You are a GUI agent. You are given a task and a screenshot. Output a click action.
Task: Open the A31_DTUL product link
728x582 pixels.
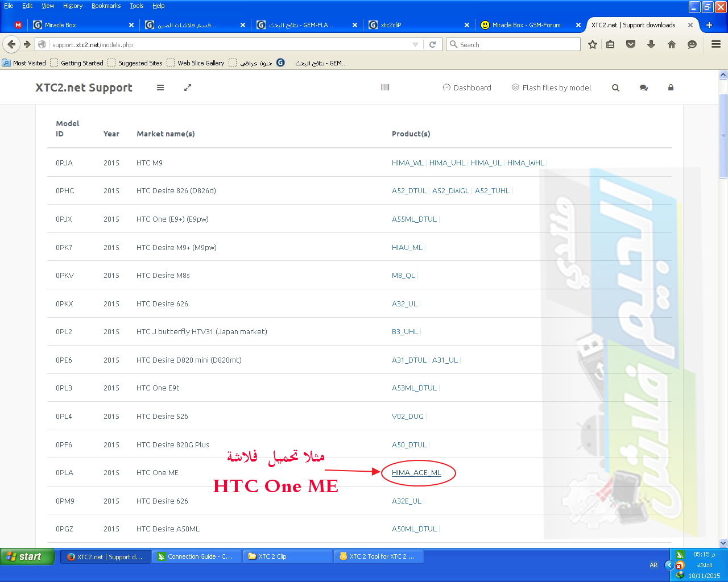pyautogui.click(x=409, y=360)
